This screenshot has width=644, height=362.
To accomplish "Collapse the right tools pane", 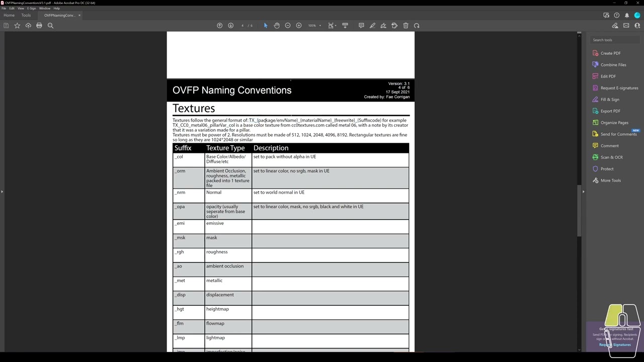I will pos(583,192).
